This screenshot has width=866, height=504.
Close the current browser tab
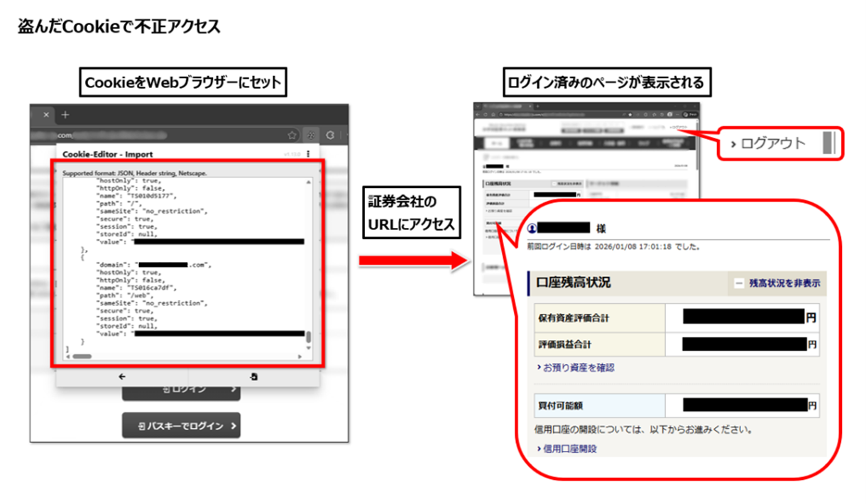point(46,114)
